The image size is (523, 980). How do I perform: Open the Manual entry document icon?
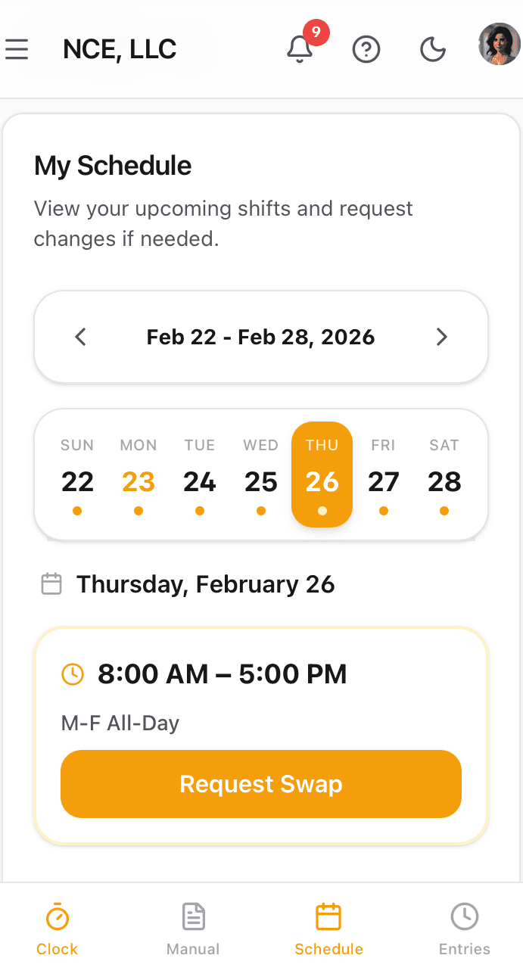193,915
